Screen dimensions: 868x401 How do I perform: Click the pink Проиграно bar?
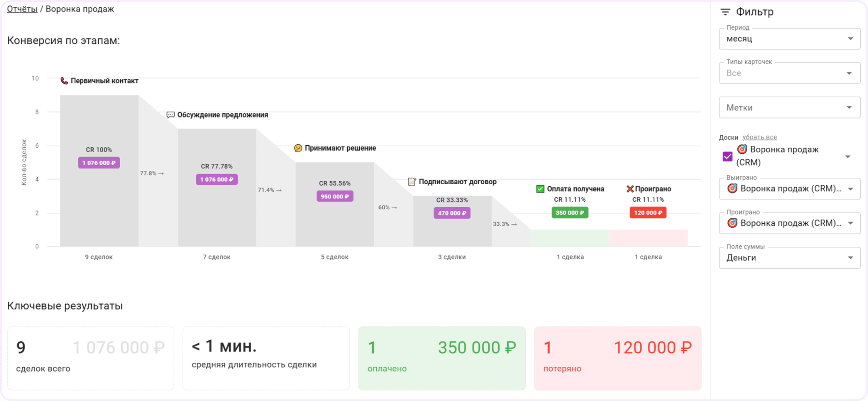coord(648,238)
